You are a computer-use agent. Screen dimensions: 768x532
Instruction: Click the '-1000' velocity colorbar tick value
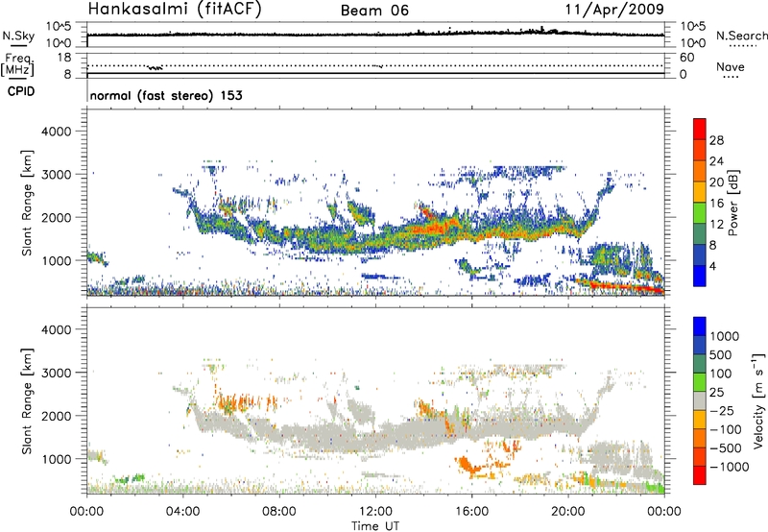click(x=729, y=467)
